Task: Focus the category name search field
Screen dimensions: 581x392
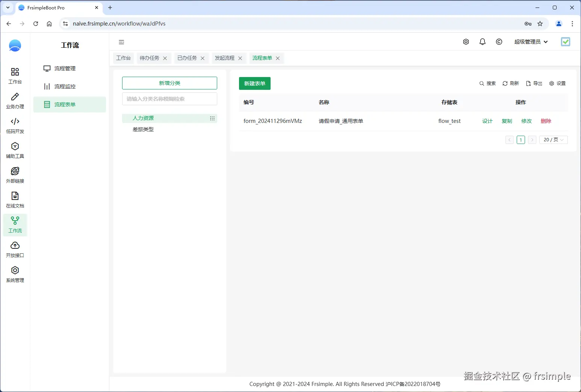Action: (x=169, y=99)
